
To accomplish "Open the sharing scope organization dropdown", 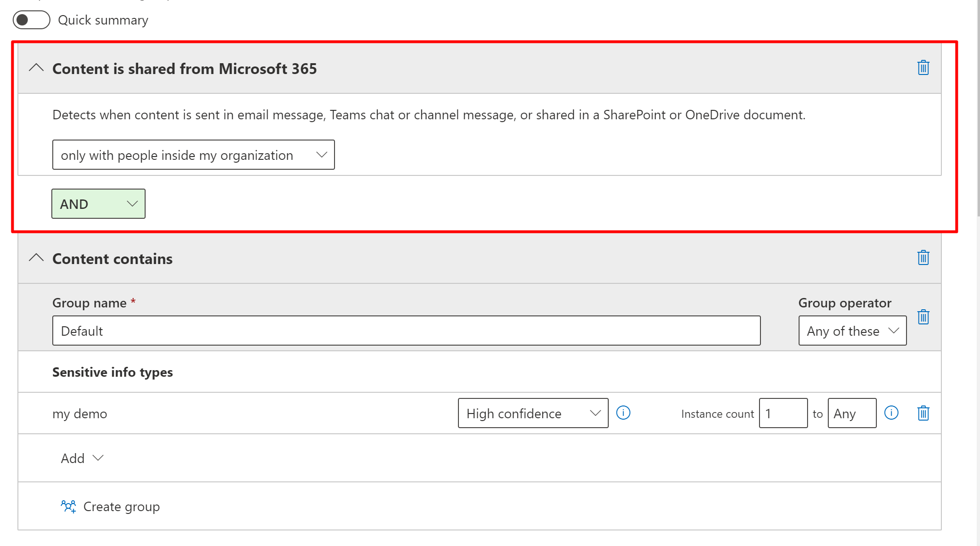I will [193, 155].
